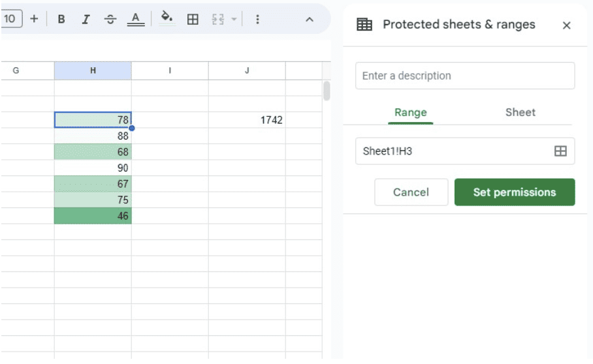
Task: Open the merge cells dropdown arrow
Action: click(x=234, y=20)
